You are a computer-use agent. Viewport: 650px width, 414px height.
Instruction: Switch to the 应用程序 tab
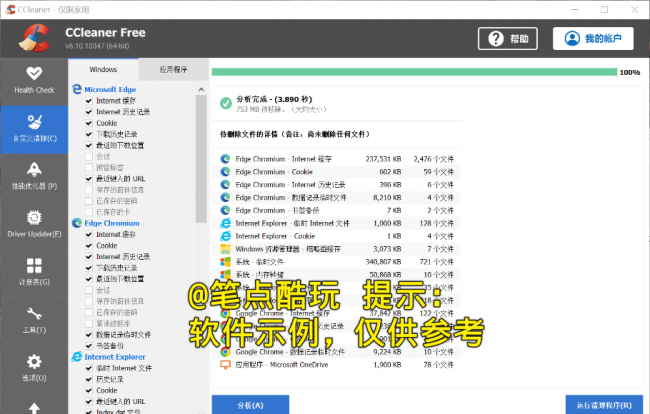[x=174, y=69]
